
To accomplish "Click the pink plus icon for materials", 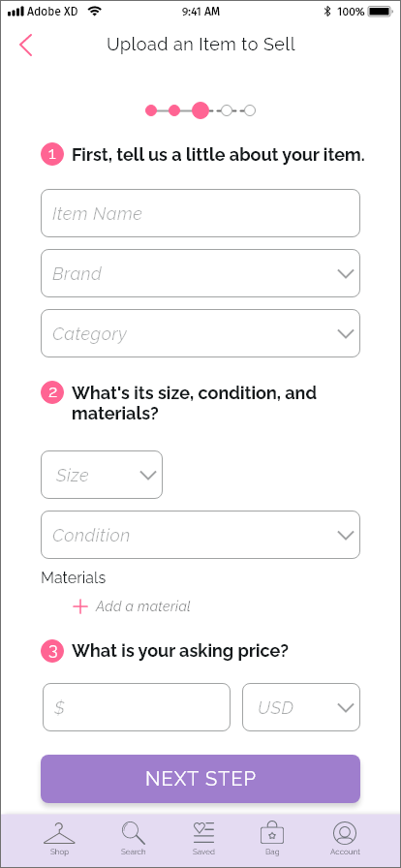I will click(x=80, y=606).
